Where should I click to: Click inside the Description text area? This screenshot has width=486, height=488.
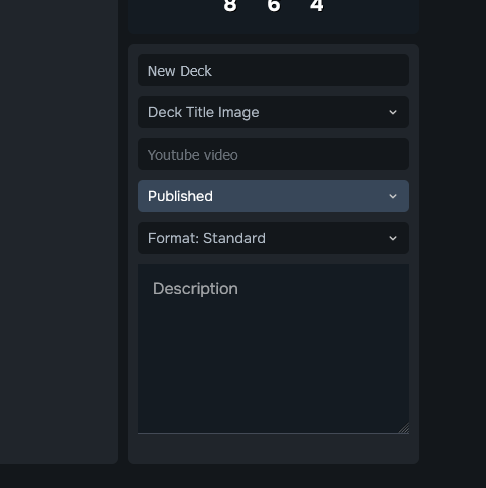[273, 349]
